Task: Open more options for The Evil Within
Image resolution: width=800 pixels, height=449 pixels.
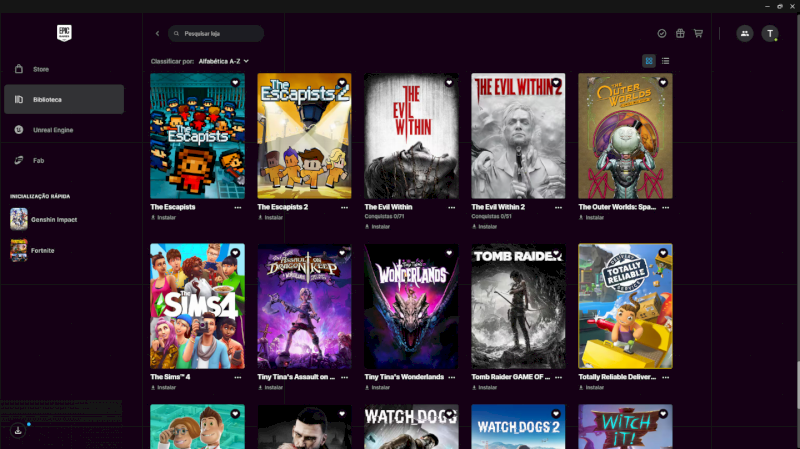Action: (452, 208)
